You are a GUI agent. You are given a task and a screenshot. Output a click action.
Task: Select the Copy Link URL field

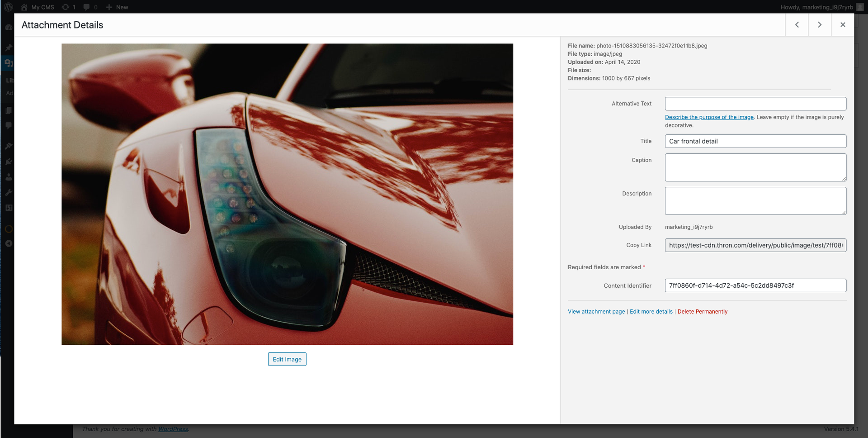755,245
